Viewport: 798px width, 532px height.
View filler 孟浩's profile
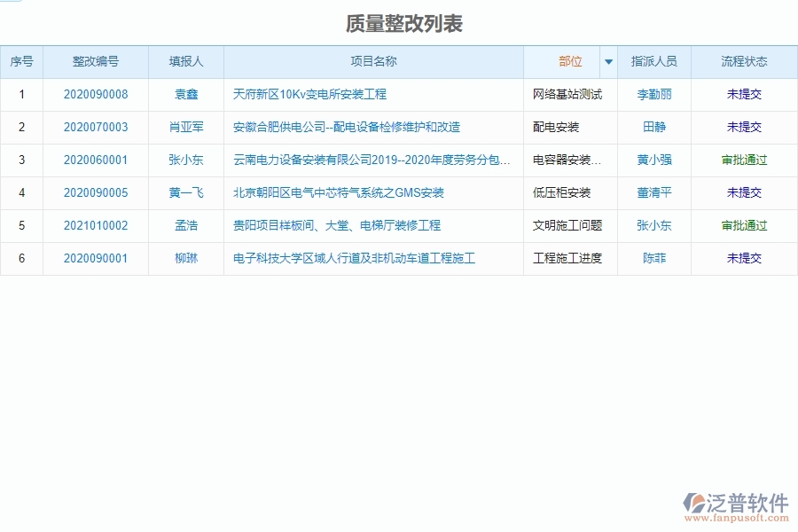185,225
